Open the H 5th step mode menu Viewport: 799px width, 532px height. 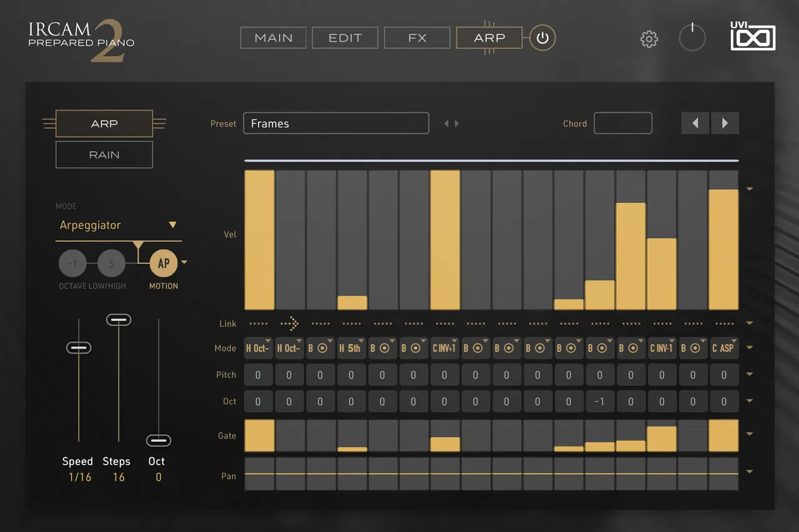pos(352,348)
